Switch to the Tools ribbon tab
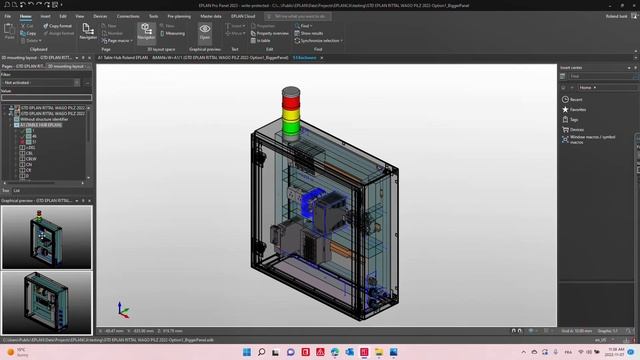 pos(153,16)
